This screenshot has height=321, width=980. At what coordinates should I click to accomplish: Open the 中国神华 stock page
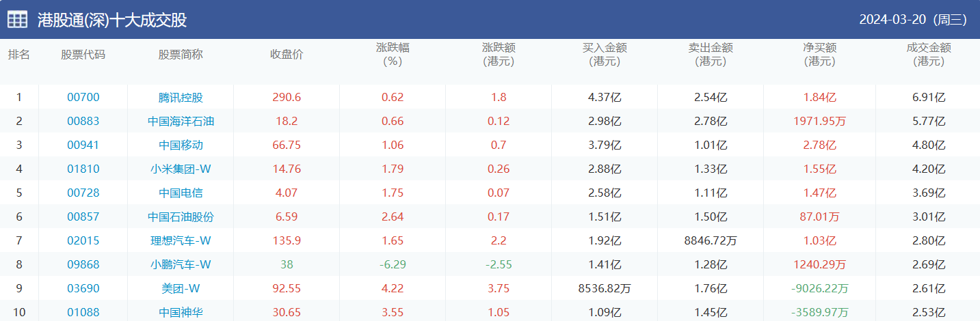coord(181,312)
